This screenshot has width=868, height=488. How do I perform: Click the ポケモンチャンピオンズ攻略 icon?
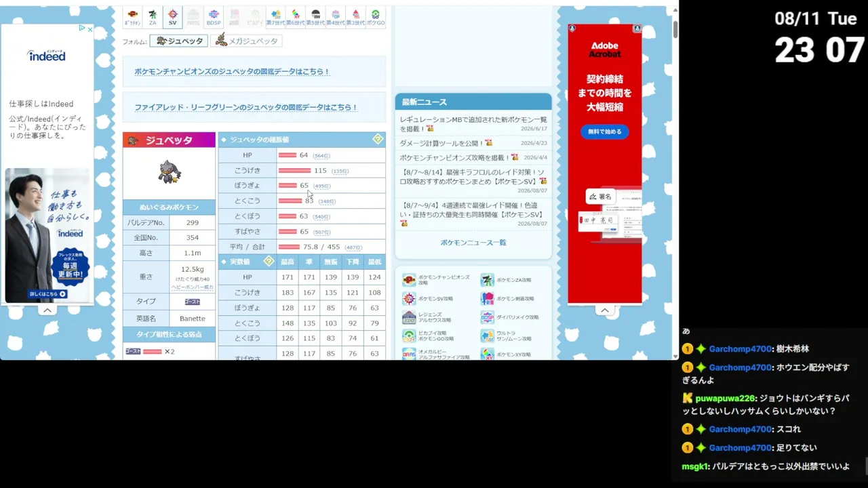[x=409, y=280]
